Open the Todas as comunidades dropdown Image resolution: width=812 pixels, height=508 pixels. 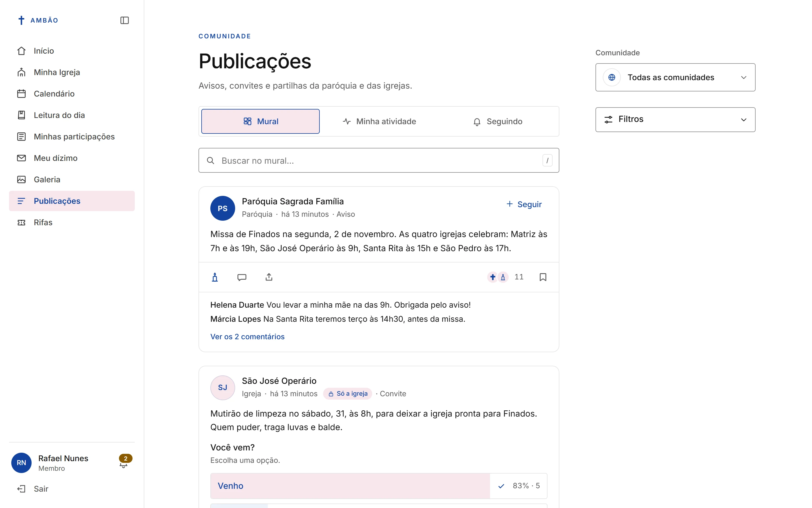pos(675,77)
